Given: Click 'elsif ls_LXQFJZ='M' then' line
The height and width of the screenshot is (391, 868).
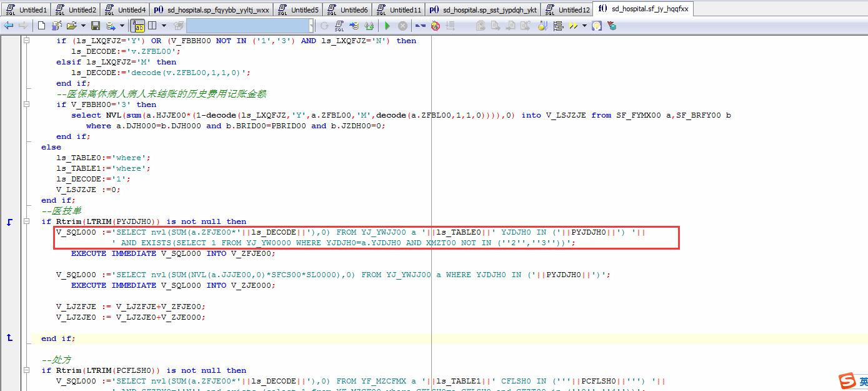Looking at the screenshot, I should tap(116, 62).
